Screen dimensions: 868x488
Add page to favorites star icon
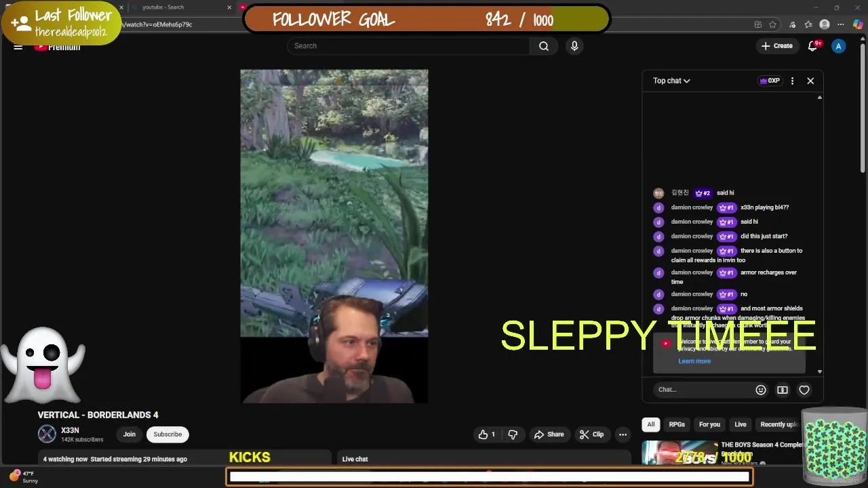pyautogui.click(x=772, y=24)
